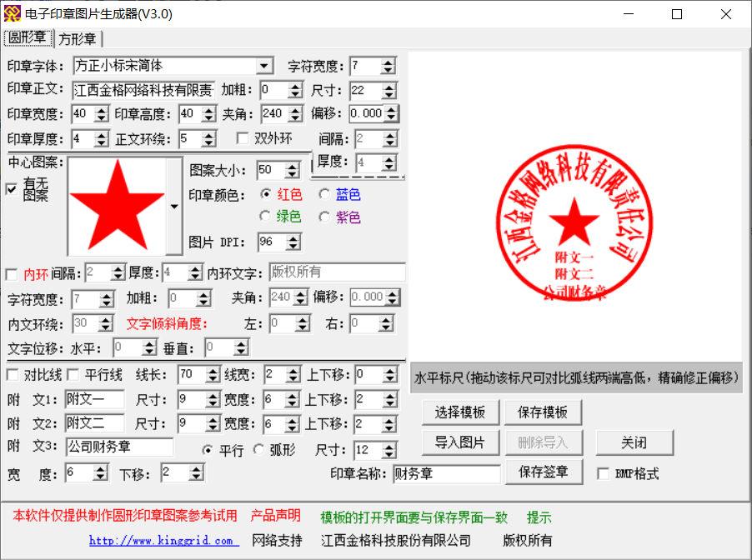Open the 印章字体 font dropdown
This screenshot has height=560, width=752.
264,66
